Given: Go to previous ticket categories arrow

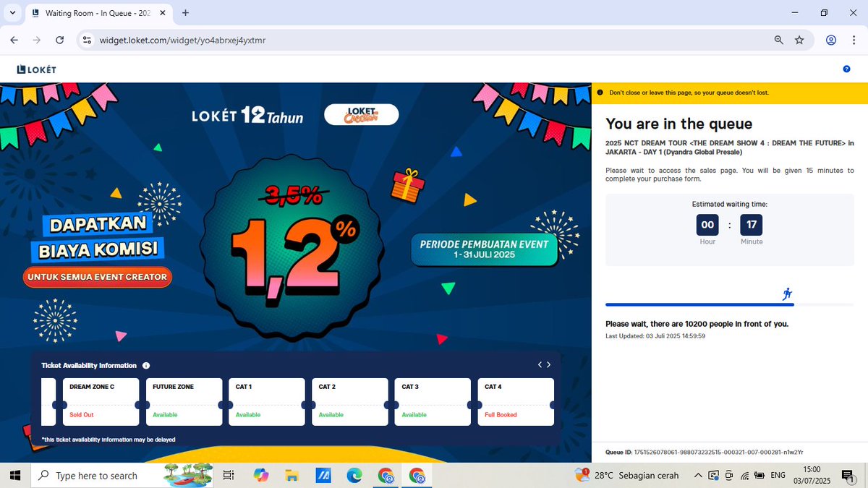Looking at the screenshot, I should (x=540, y=365).
